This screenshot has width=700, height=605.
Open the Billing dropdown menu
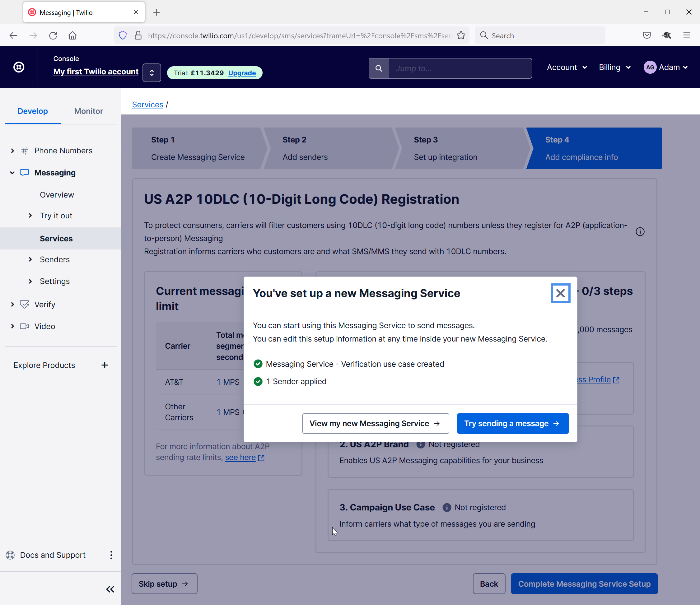pyautogui.click(x=614, y=67)
